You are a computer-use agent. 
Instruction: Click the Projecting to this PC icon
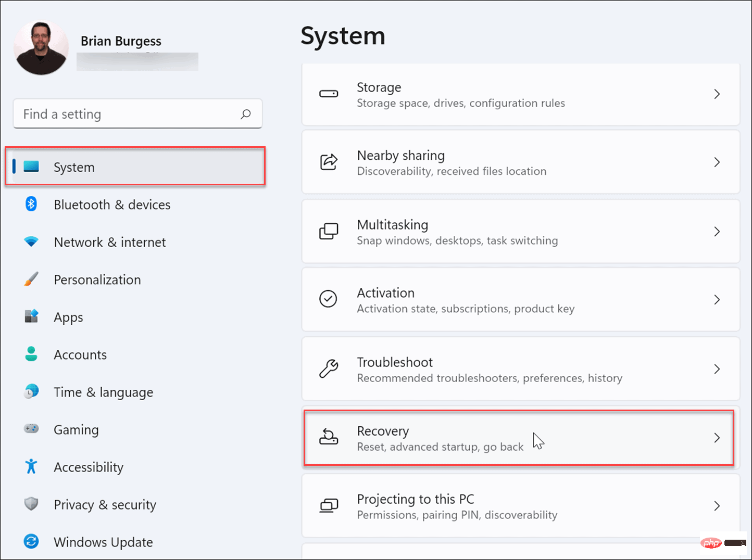[x=329, y=505]
